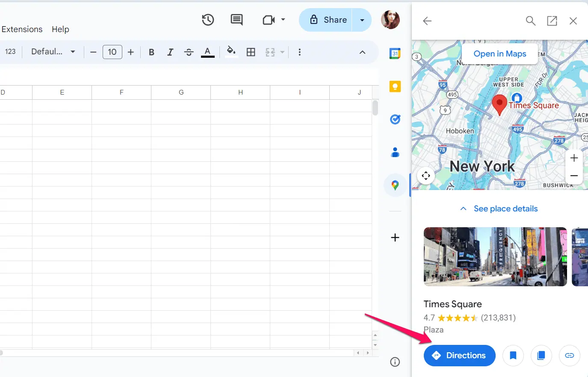This screenshot has height=377, width=588.
Task: Get add-ons with the plus icon
Action: [x=395, y=237]
